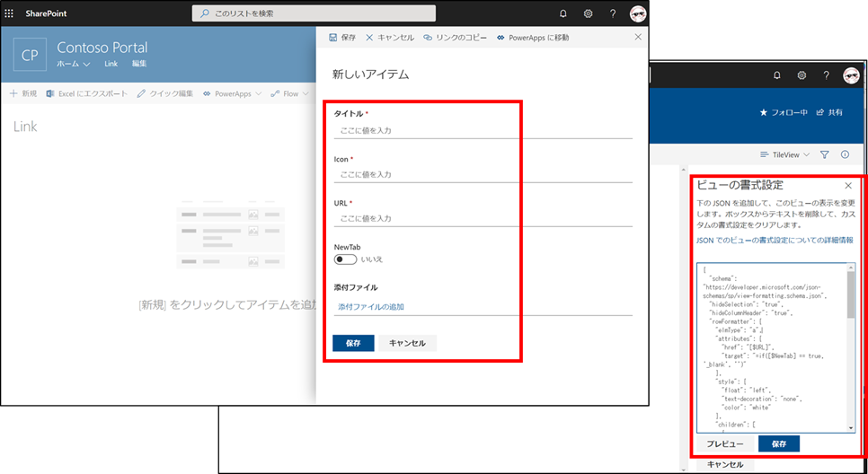
Task: Open user profile avatar in front window
Action: point(638,13)
